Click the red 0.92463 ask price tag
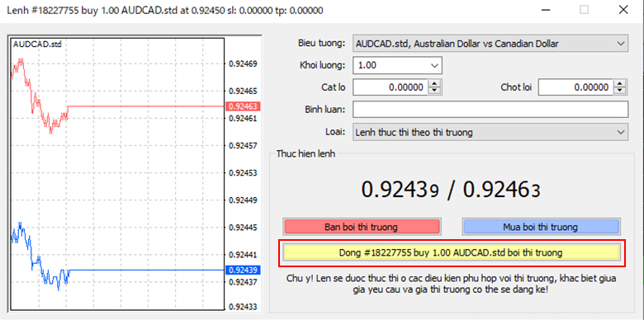The width and height of the screenshot is (644, 320). click(x=243, y=106)
